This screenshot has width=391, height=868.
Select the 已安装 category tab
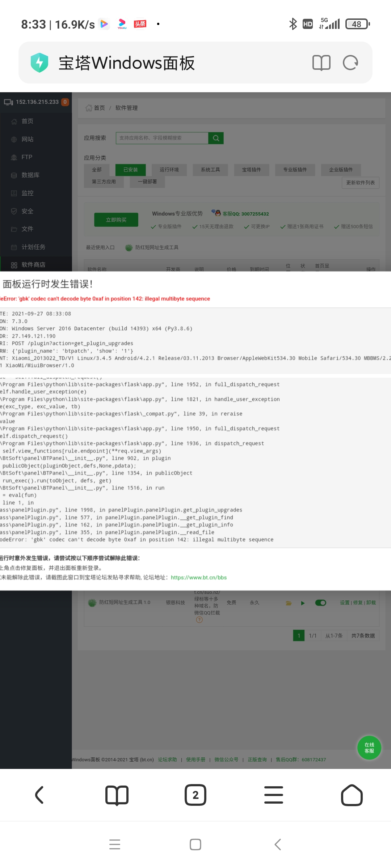pos(131,170)
